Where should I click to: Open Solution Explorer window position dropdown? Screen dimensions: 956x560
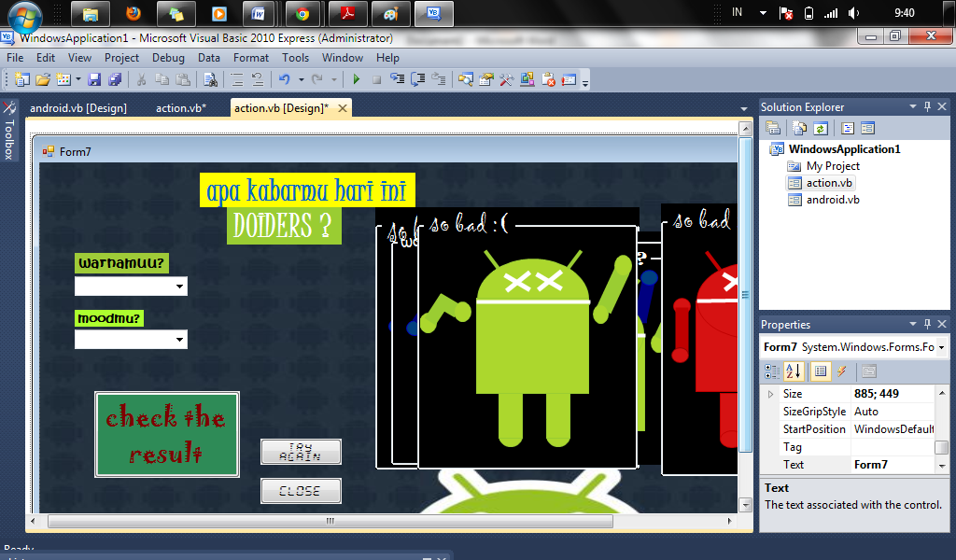tap(913, 106)
